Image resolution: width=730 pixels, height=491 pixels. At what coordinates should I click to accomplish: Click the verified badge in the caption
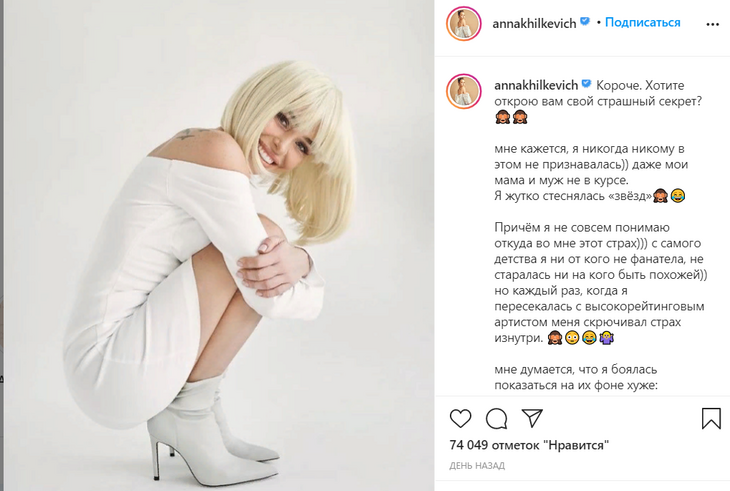pyautogui.click(x=586, y=84)
